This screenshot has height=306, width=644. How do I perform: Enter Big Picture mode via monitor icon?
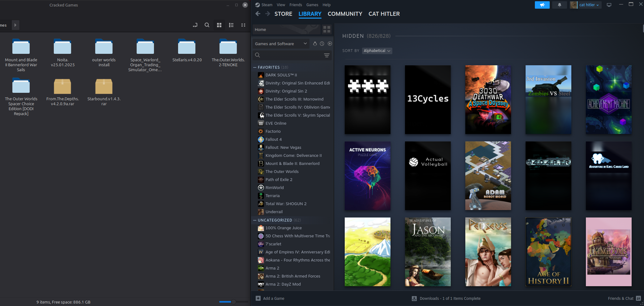pyautogui.click(x=609, y=5)
